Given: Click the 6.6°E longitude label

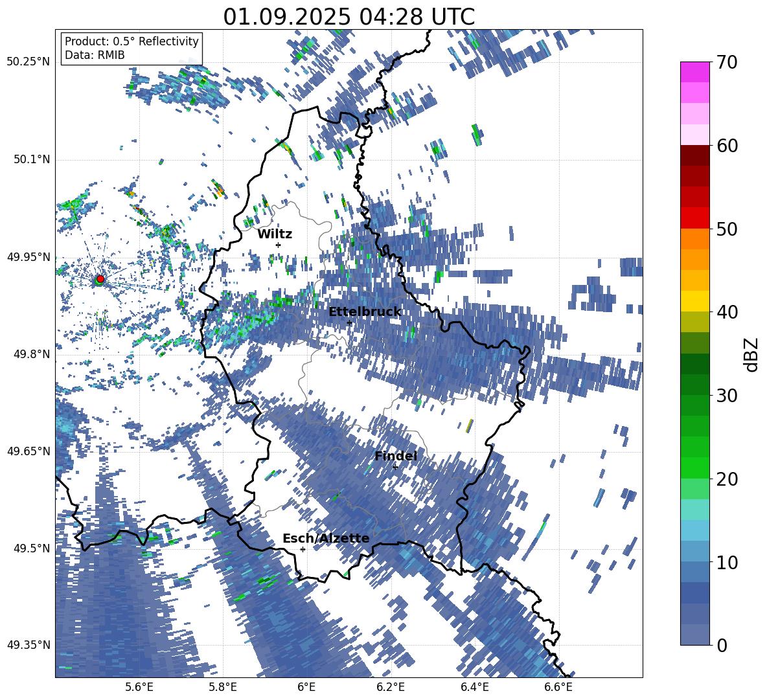Looking at the screenshot, I should pyautogui.click(x=558, y=687).
